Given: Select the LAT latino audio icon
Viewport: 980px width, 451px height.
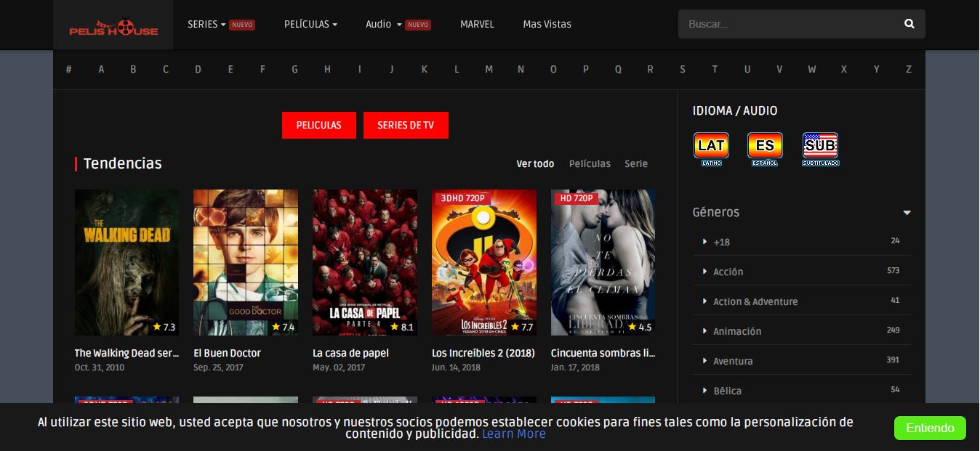Looking at the screenshot, I should (710, 145).
